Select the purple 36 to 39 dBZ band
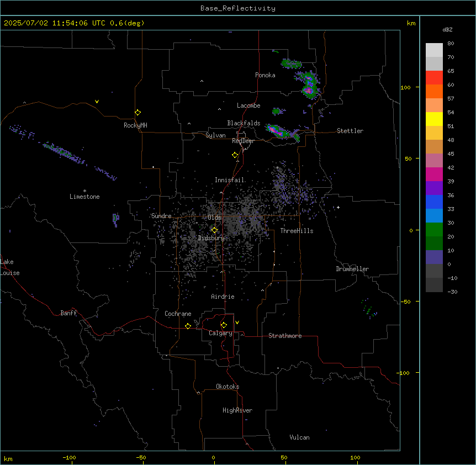The height and width of the screenshot is (465, 476). (x=434, y=188)
